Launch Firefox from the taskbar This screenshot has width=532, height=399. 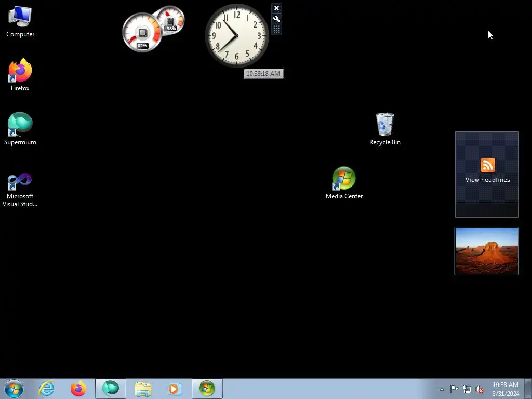(x=78, y=389)
